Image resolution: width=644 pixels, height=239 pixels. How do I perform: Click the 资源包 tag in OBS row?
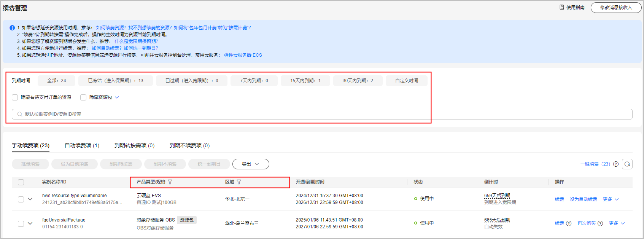point(187,220)
